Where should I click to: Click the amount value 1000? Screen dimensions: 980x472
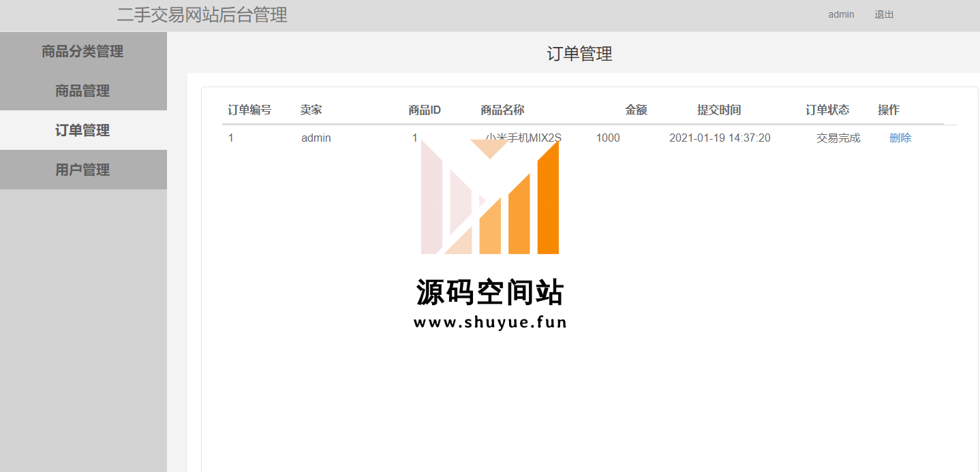coord(608,138)
